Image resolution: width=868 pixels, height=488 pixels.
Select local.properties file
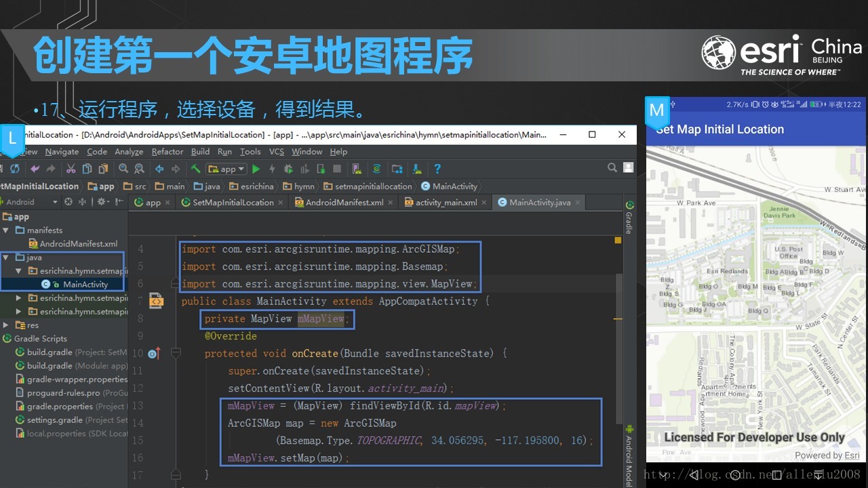tap(71, 434)
